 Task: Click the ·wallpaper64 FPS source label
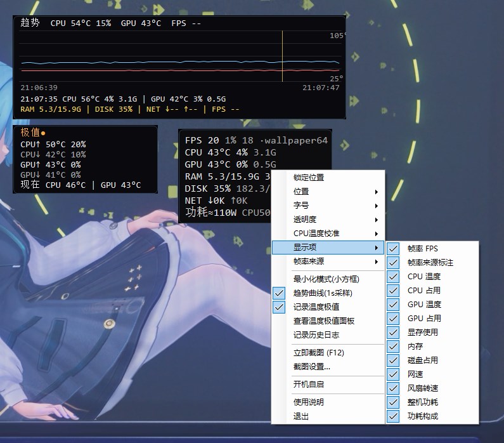click(294, 141)
